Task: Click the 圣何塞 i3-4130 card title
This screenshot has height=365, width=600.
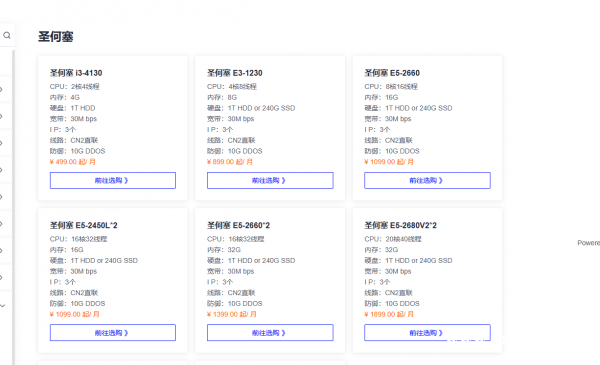Action: pyautogui.click(x=76, y=73)
